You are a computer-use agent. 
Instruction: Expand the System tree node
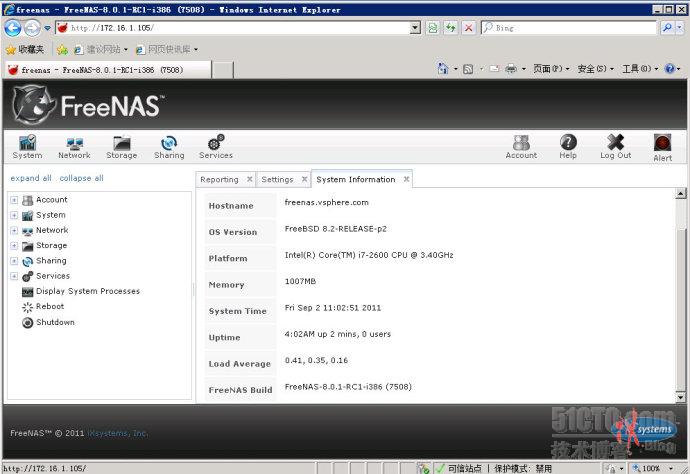coord(14,216)
